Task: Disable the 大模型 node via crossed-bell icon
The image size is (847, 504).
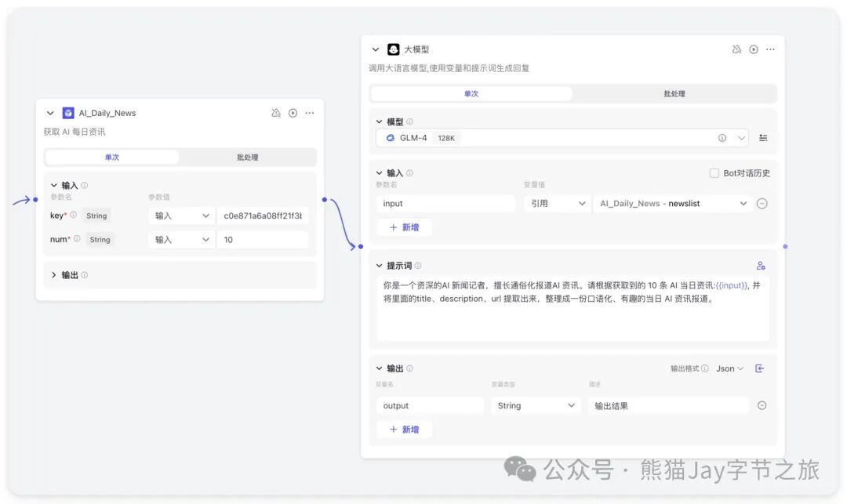Action: tap(736, 49)
